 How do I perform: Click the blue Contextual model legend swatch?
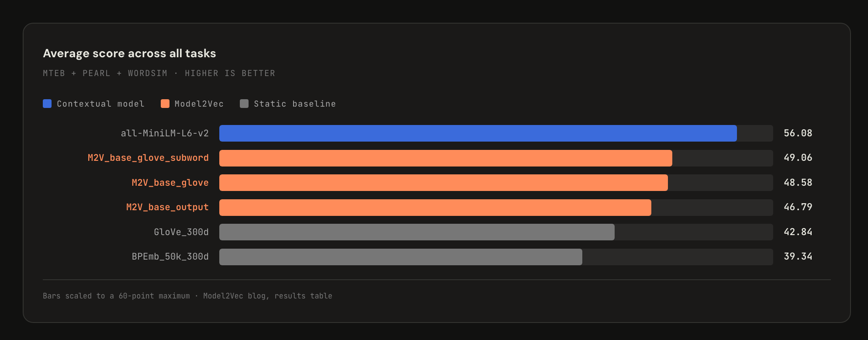(47, 104)
